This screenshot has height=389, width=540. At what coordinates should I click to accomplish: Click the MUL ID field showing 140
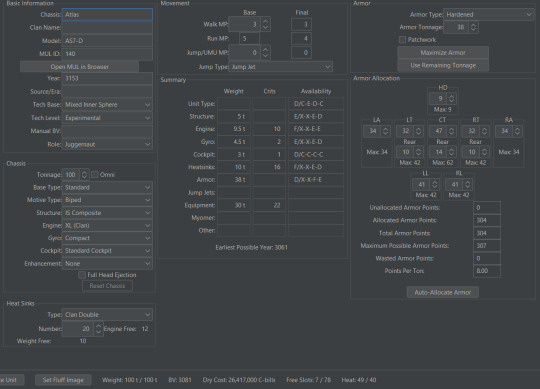pos(107,54)
